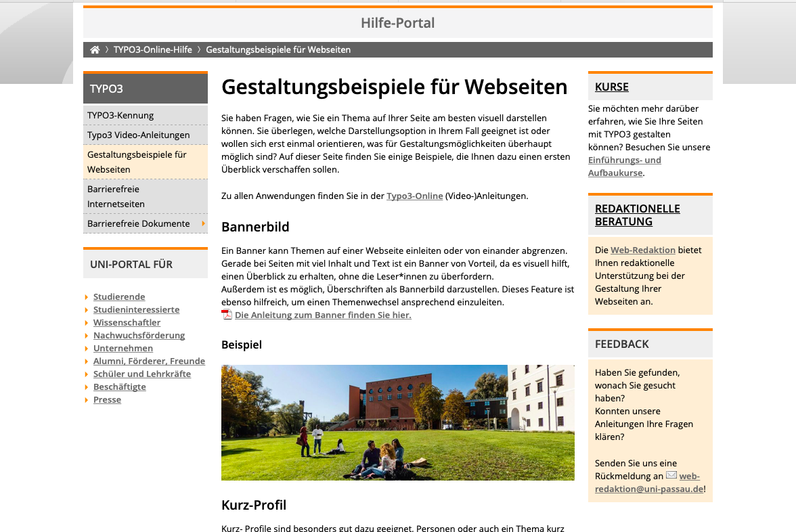
Task: Click the PDF icon before banner guide link
Action: (226, 315)
